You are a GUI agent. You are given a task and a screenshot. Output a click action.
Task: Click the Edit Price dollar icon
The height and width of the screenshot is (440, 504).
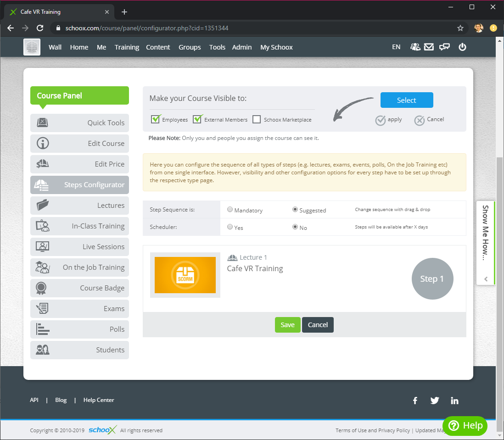pyautogui.click(x=42, y=164)
